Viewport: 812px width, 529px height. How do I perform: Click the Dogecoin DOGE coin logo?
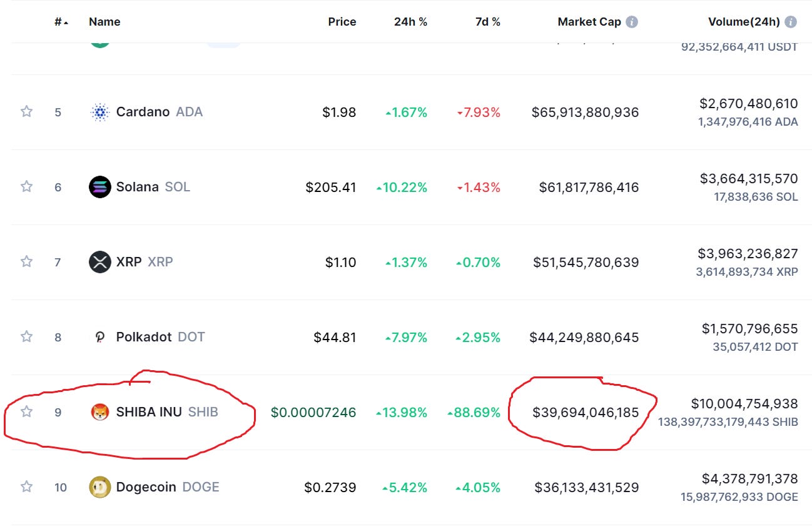[99, 487]
